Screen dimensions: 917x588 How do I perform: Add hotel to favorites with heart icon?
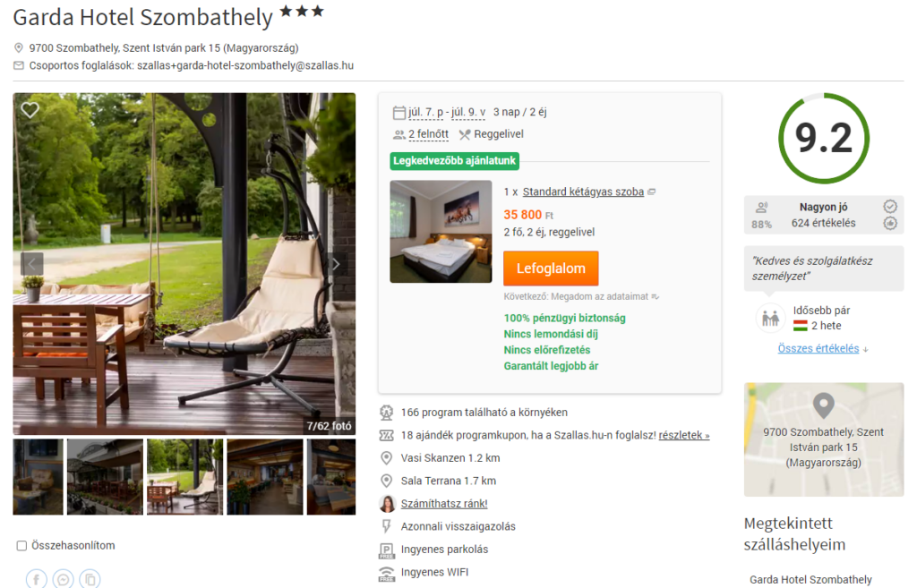point(30,109)
